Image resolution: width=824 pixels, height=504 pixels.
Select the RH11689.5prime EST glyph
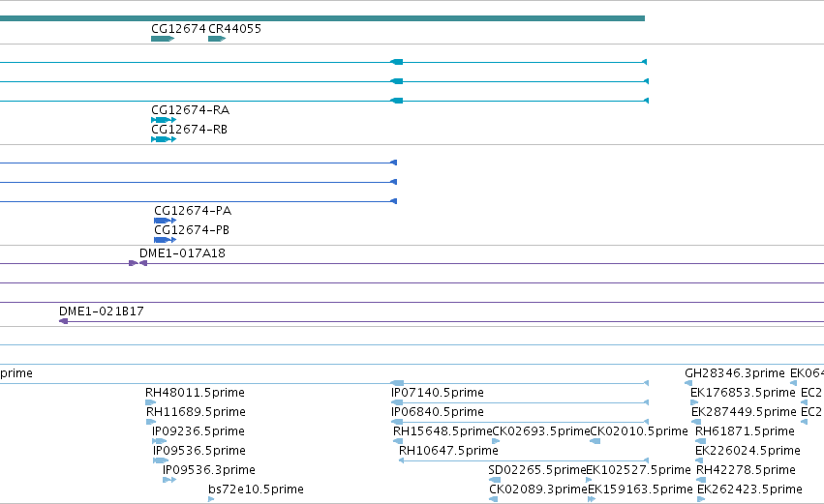pyautogui.click(x=151, y=422)
